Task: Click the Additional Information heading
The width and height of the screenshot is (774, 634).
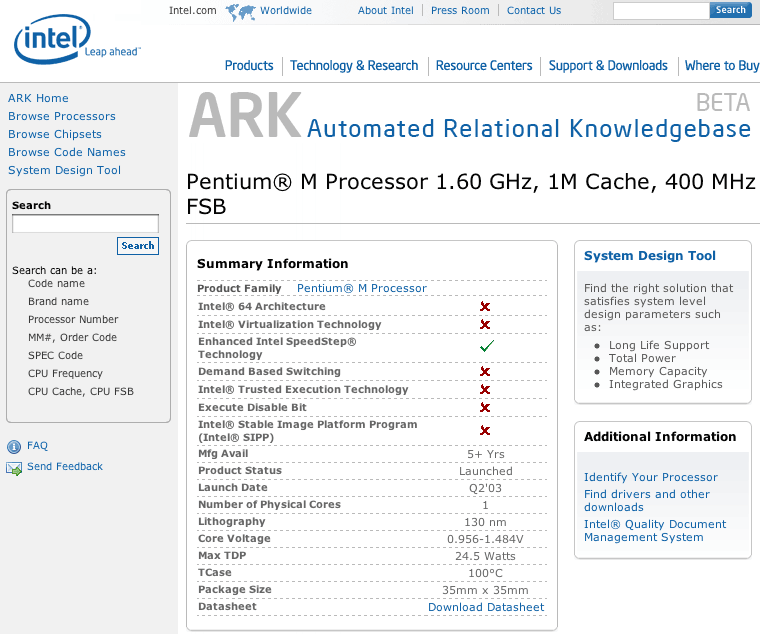Action: point(660,437)
